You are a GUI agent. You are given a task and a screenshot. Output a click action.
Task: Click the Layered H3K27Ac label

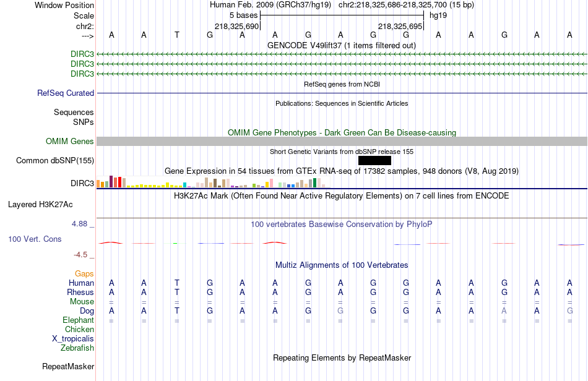click(x=40, y=205)
